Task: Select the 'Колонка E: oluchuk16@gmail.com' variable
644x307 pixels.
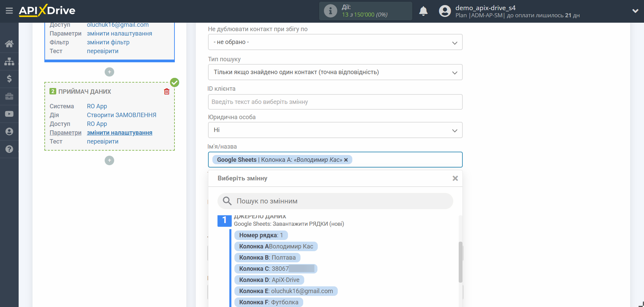Action: (x=286, y=291)
